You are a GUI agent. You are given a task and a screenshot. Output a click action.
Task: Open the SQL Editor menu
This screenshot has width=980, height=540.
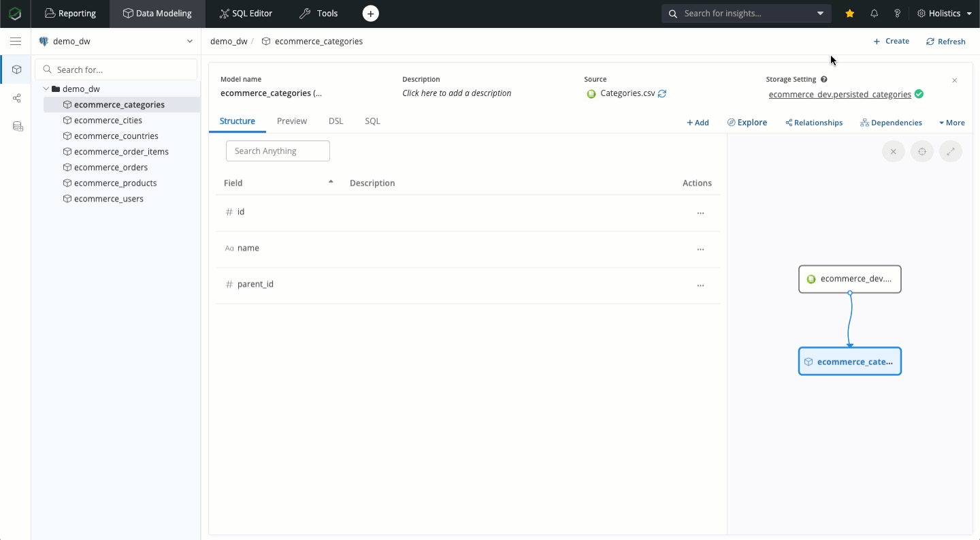click(246, 14)
